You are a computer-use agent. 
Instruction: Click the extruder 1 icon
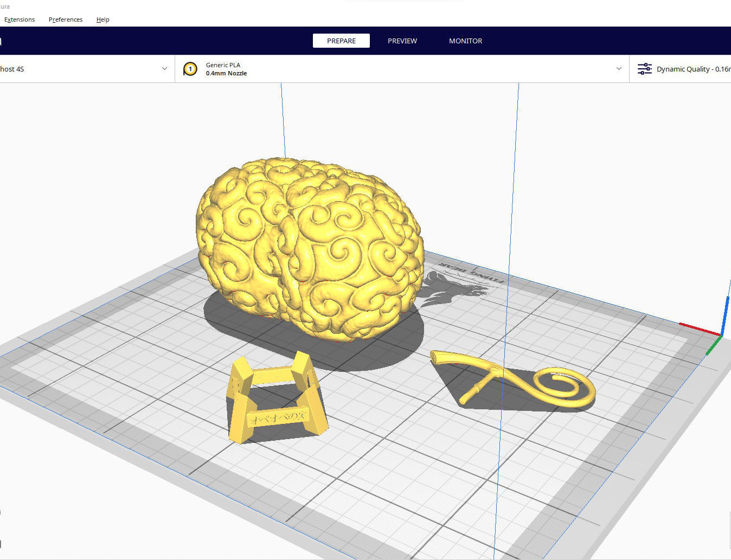[x=190, y=69]
